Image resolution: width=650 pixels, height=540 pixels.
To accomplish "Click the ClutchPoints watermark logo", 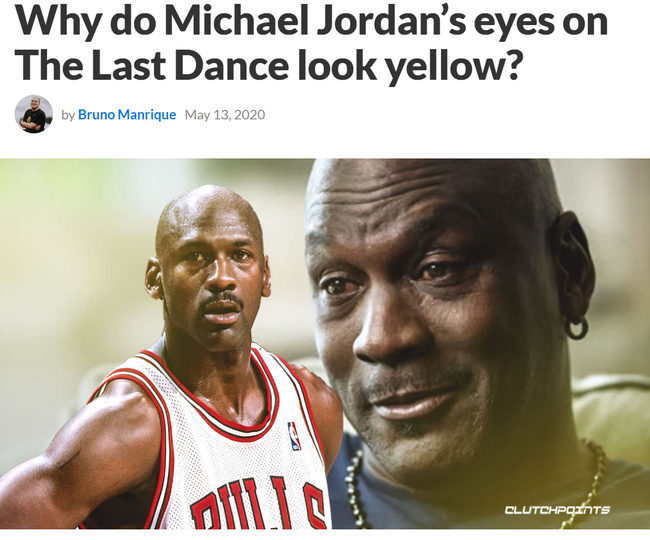I will (557, 509).
